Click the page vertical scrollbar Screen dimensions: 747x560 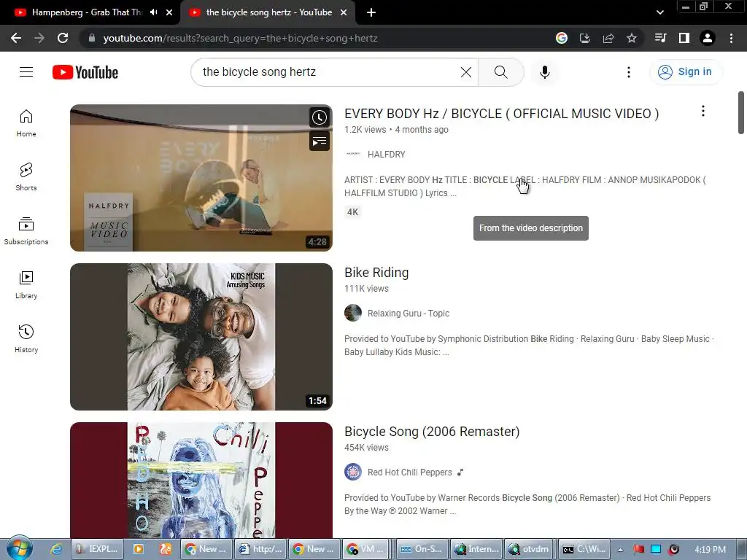pos(741,112)
